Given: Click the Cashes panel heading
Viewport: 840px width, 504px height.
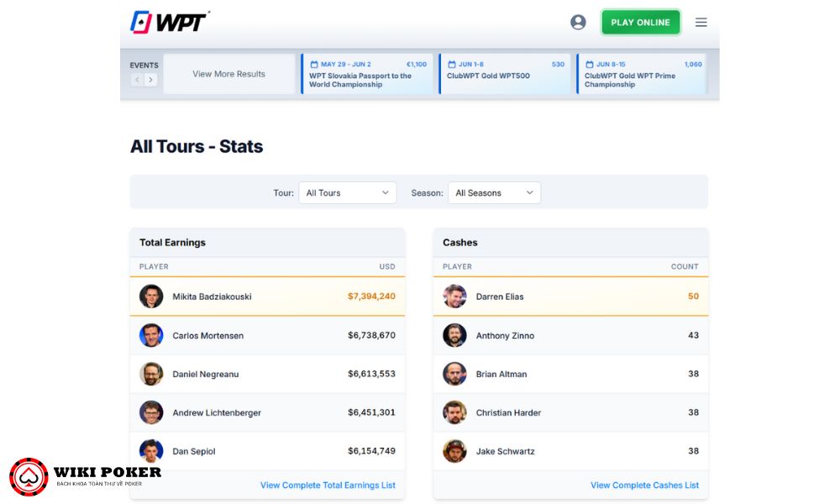Looking at the screenshot, I should [x=460, y=243].
